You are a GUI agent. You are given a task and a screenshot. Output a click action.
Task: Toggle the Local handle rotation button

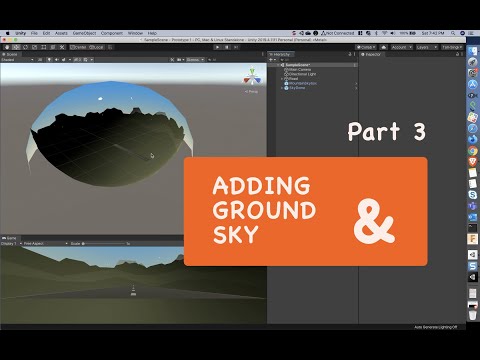96,47
